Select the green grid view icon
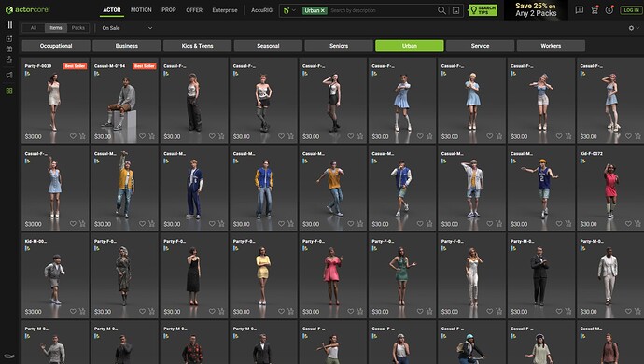644x364 pixels. (x=9, y=91)
